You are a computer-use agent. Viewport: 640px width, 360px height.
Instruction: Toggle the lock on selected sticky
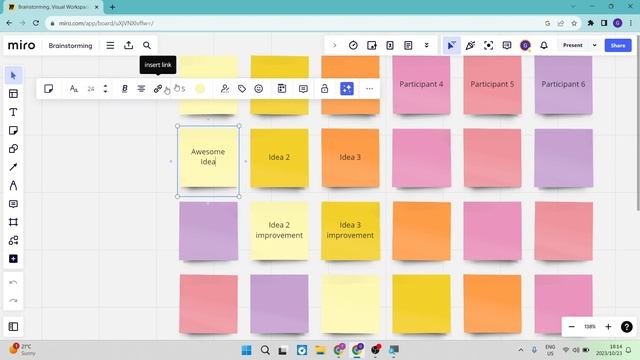click(324, 89)
